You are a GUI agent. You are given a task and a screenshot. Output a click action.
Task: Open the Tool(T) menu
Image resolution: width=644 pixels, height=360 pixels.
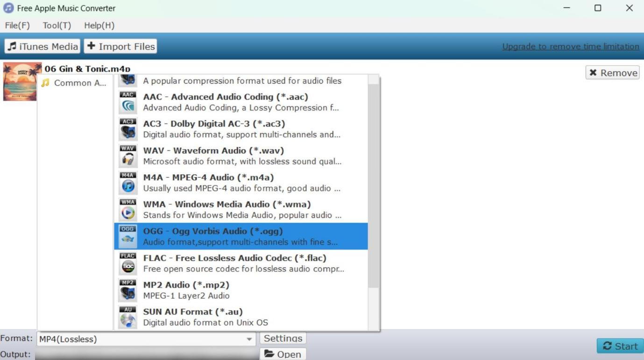point(57,26)
